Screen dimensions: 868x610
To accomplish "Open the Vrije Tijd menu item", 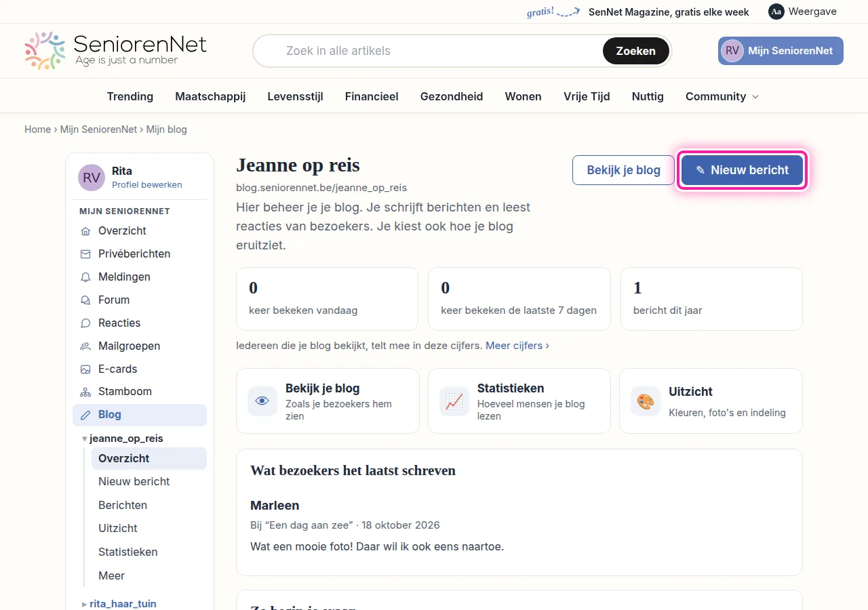I will tap(587, 96).
